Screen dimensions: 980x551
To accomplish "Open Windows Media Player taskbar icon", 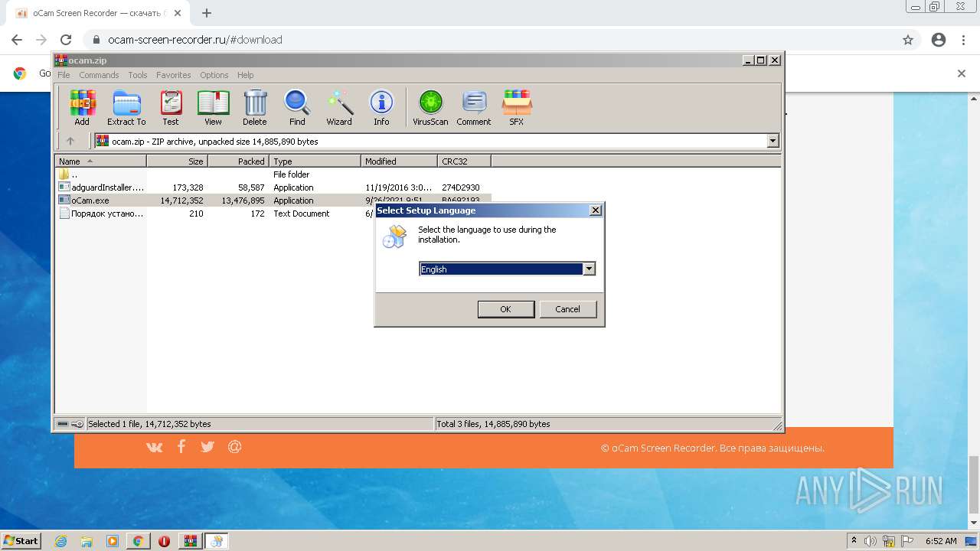I will point(113,541).
